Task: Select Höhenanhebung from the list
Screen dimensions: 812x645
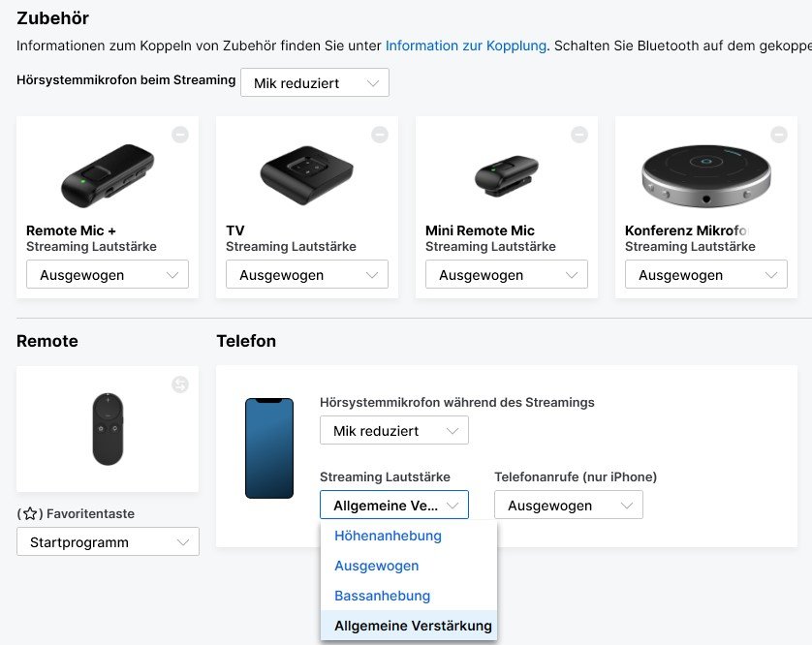Action: [388, 536]
